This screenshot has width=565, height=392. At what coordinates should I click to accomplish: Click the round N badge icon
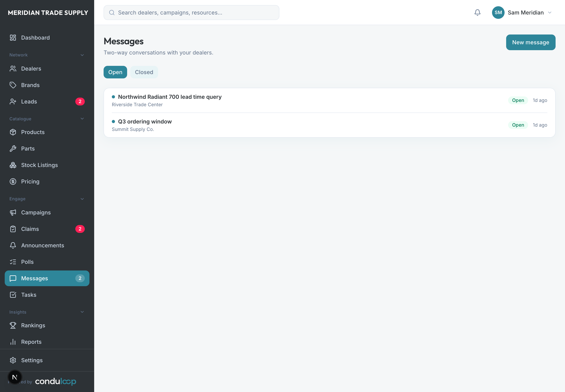15,377
